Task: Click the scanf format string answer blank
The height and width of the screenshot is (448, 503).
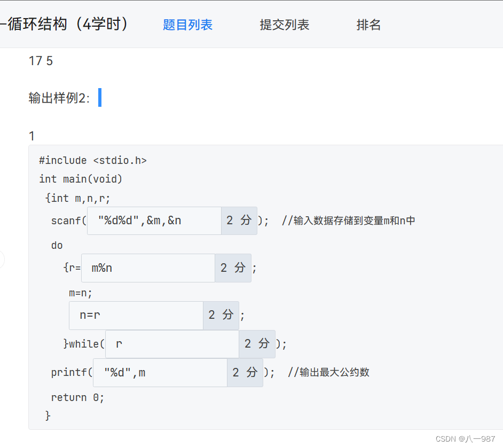Action: [x=154, y=221]
